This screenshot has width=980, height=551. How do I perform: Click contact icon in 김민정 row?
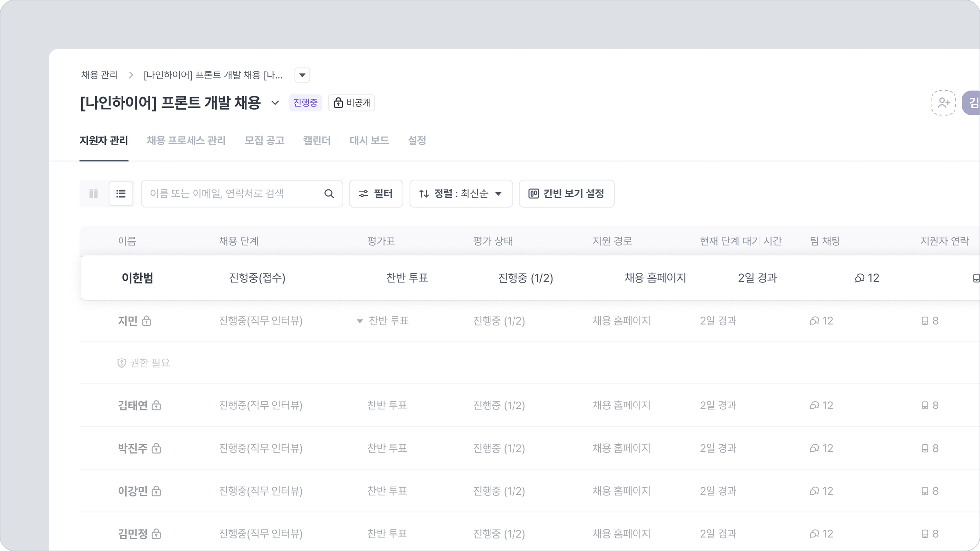pos(925,534)
